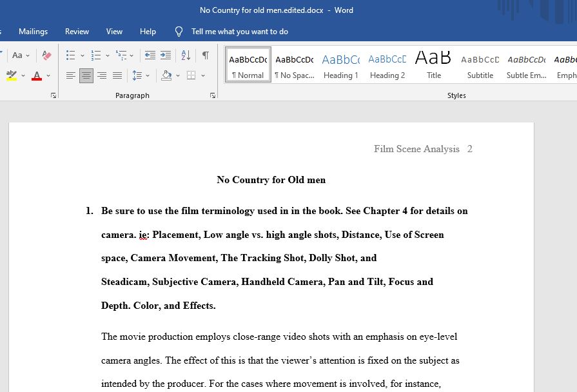Click the list number '1.' in the document

click(x=90, y=211)
